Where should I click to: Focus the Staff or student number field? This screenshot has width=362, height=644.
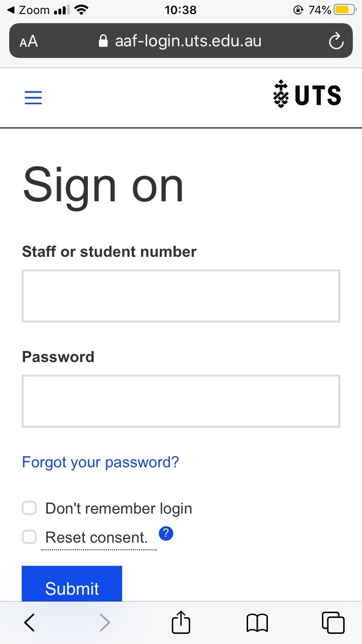181,296
